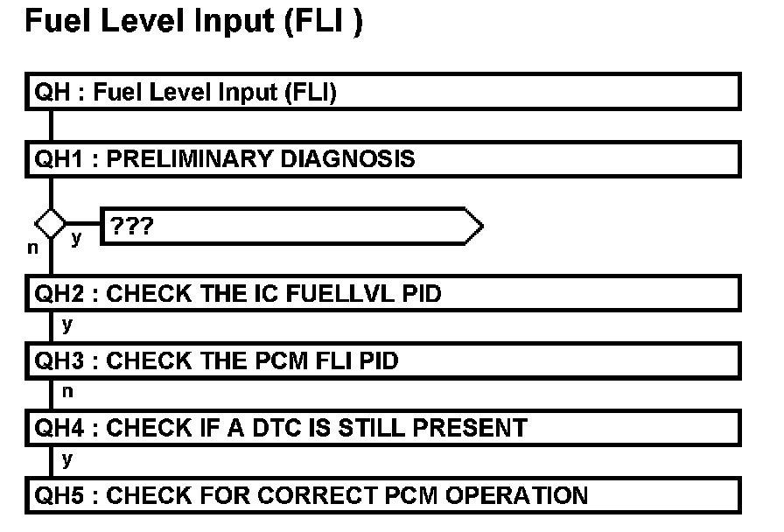Image resolution: width=784 pixels, height=532 pixels.
Task: Click the connector line between QH and QH1
Action: tap(52, 125)
